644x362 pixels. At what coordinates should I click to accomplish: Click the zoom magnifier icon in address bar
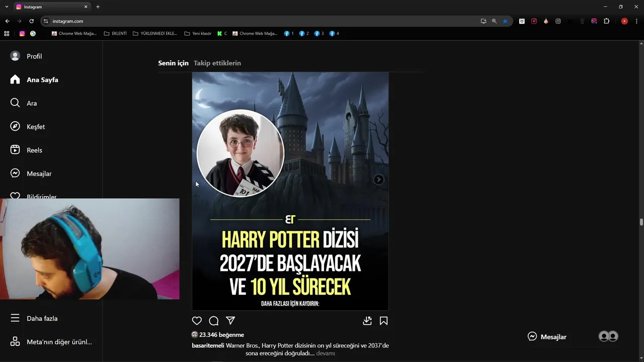(x=494, y=21)
